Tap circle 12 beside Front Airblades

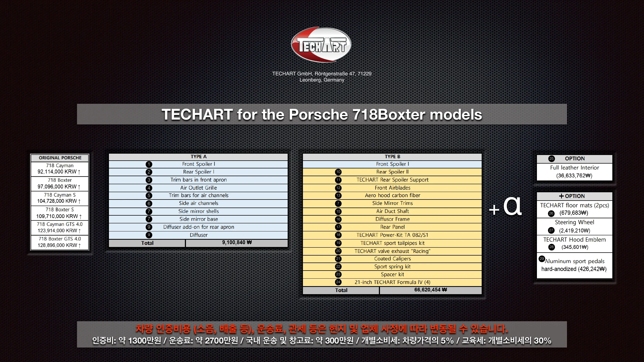[338, 188]
